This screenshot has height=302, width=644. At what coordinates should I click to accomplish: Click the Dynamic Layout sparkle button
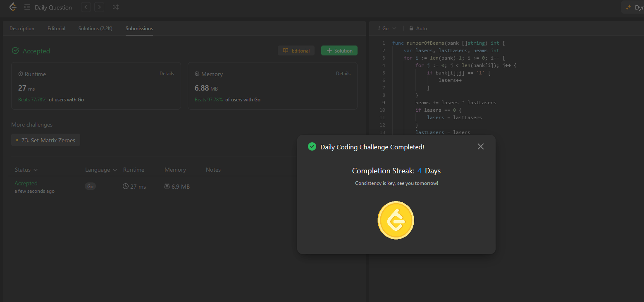[x=632, y=7]
